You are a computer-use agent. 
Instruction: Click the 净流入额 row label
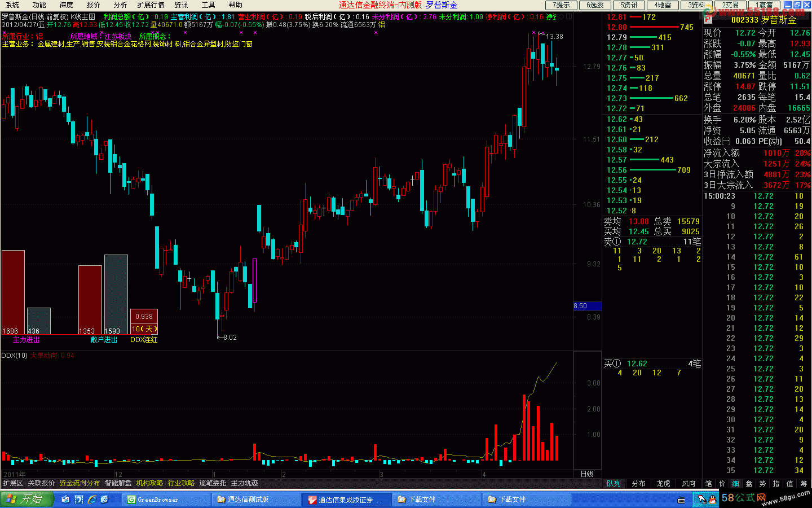[x=721, y=153]
